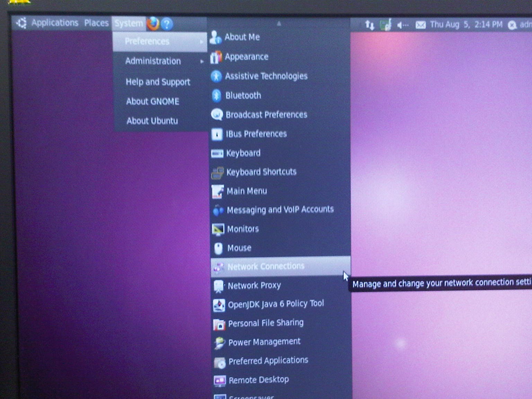Open Network Connections
The image size is (532, 399).
point(280,267)
